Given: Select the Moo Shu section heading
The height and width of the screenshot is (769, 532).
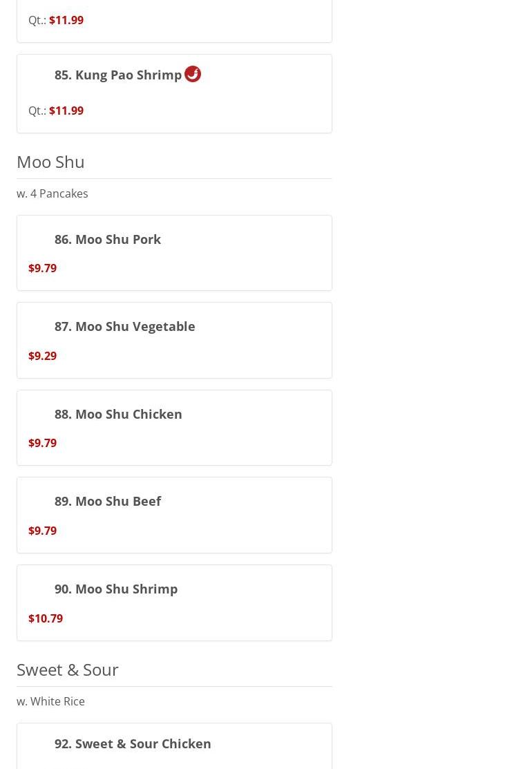Looking at the screenshot, I should click(x=50, y=162).
